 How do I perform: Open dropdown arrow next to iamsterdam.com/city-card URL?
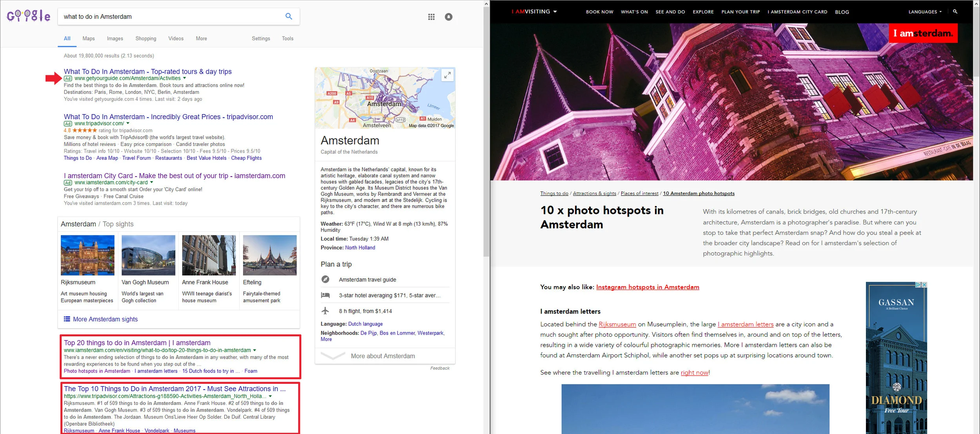point(152,182)
